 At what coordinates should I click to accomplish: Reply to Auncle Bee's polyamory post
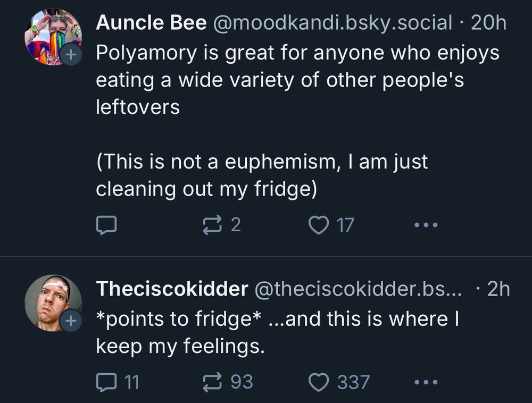pyautogui.click(x=106, y=225)
